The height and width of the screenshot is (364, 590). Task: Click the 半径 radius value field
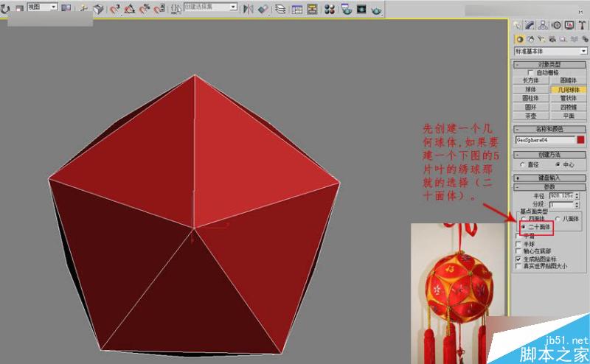(561, 196)
